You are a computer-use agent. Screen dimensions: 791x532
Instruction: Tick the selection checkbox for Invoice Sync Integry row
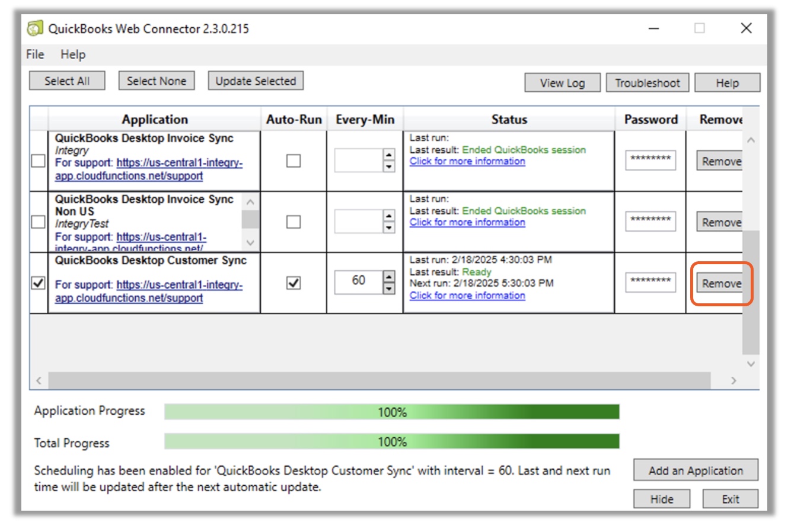click(x=38, y=161)
